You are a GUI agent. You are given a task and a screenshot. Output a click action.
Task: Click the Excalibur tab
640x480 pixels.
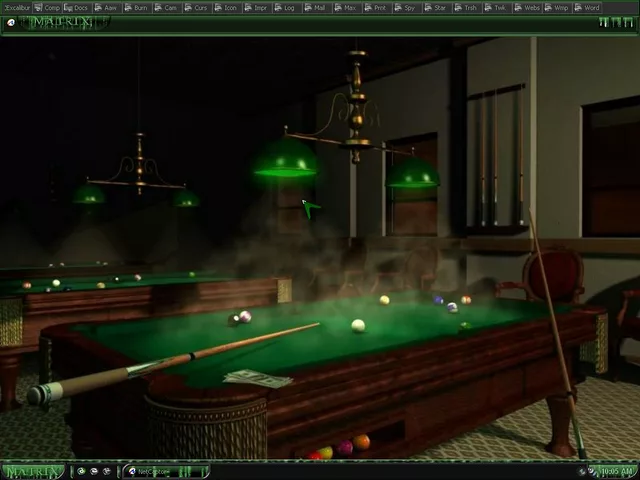[x=17, y=7]
